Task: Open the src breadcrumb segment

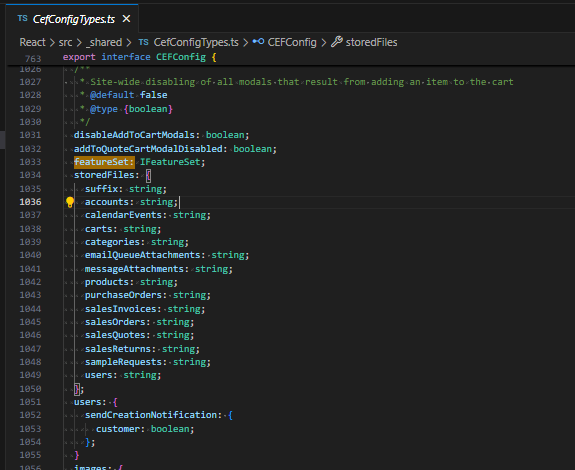Action: 65,43
